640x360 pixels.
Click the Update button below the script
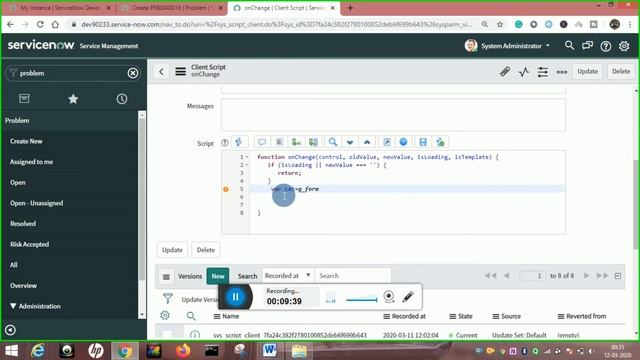(x=172, y=250)
